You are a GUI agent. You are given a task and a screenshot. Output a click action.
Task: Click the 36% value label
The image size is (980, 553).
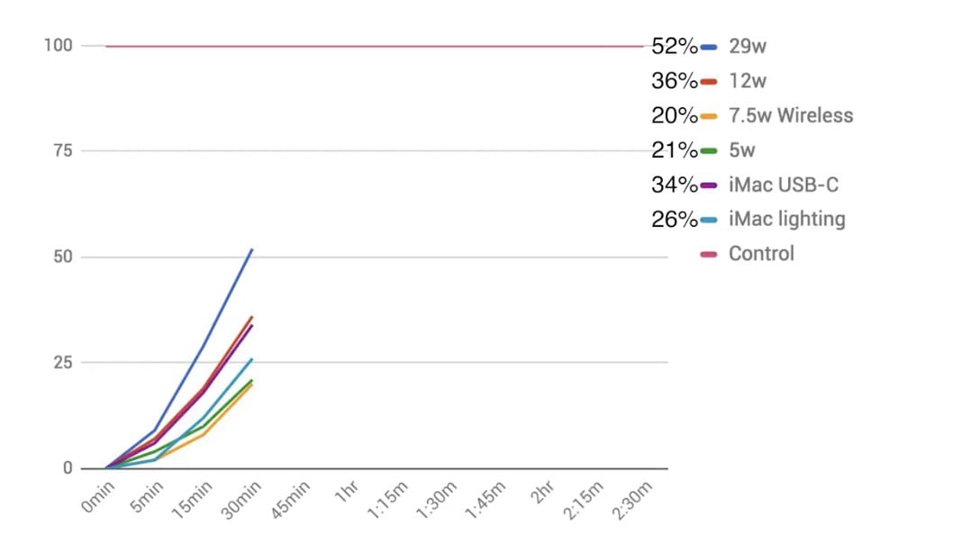(x=675, y=81)
